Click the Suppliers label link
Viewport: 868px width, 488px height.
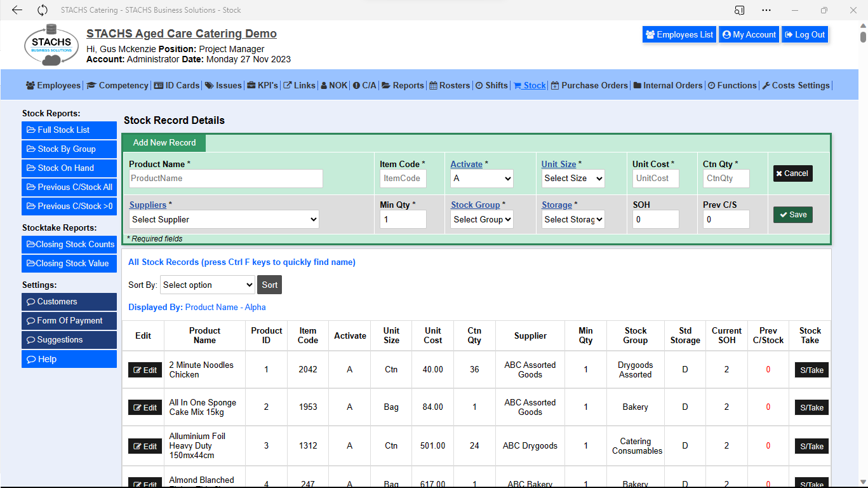pos(148,205)
